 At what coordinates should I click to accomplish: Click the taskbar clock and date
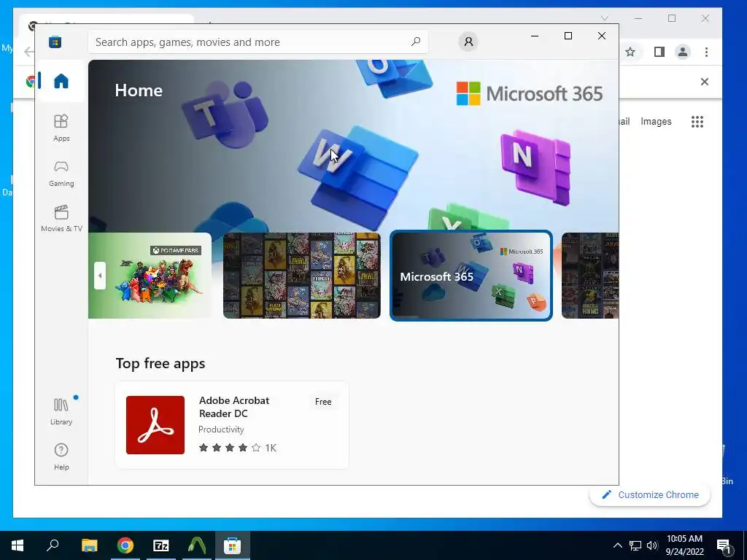pos(684,545)
